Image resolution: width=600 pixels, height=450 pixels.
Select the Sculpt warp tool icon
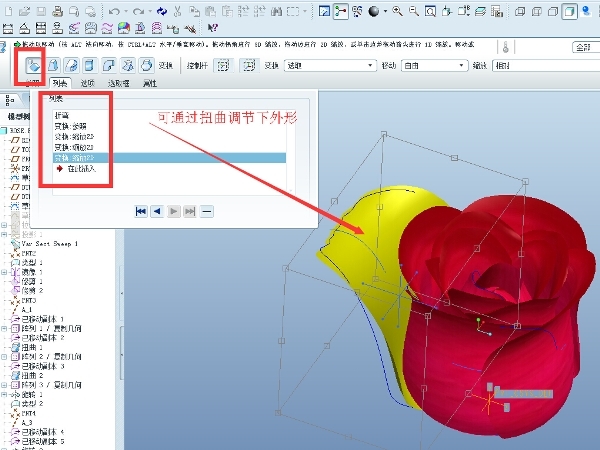(146, 65)
